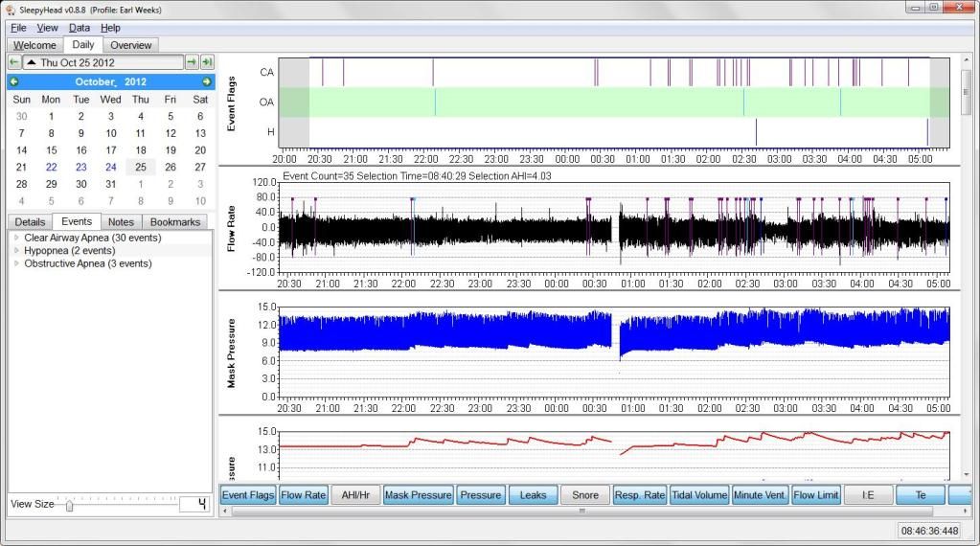Expand Obstructive Apnea events list
980x546 pixels.
[16, 263]
